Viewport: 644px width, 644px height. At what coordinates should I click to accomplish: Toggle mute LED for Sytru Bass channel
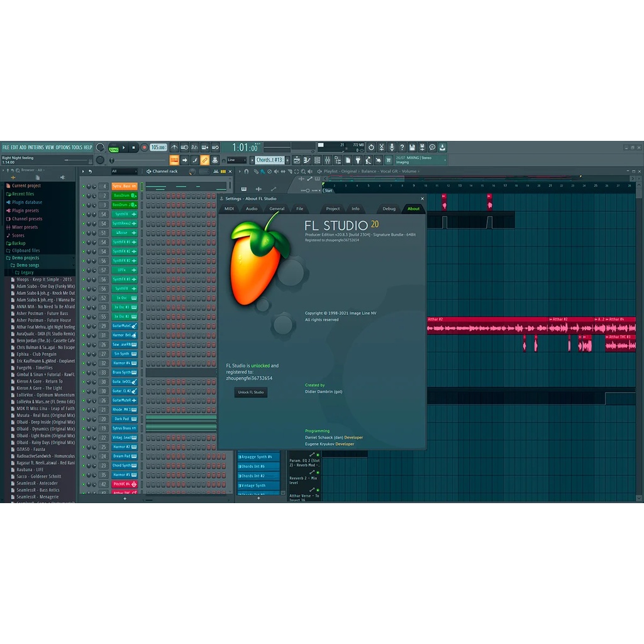coord(84,186)
